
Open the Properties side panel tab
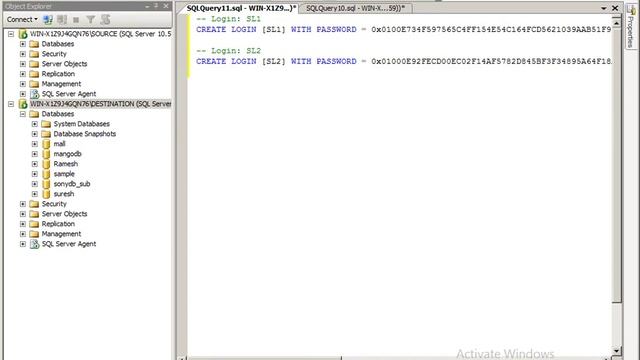coord(631,26)
